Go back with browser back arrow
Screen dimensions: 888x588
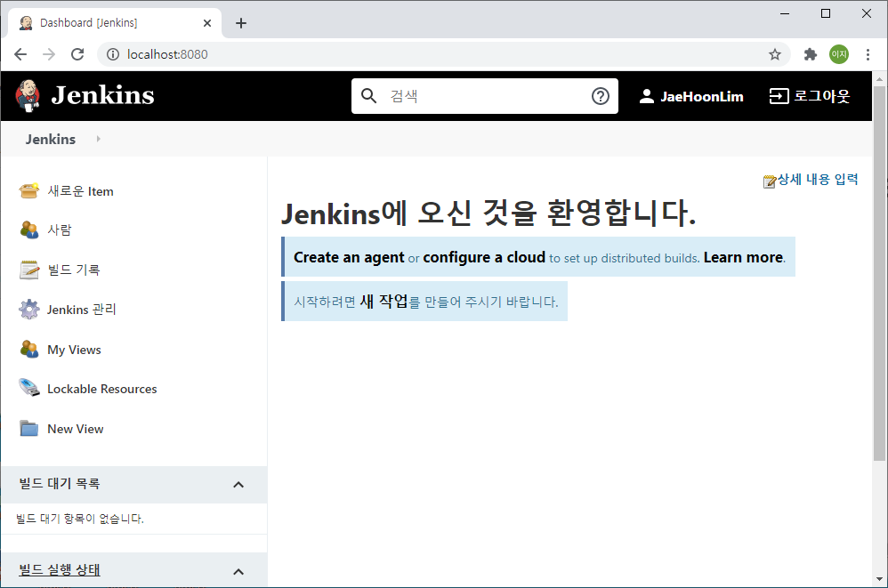[20, 54]
